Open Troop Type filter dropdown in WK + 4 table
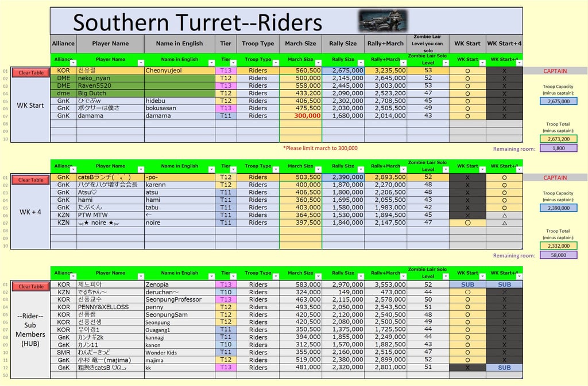588x386 pixels. click(276, 170)
